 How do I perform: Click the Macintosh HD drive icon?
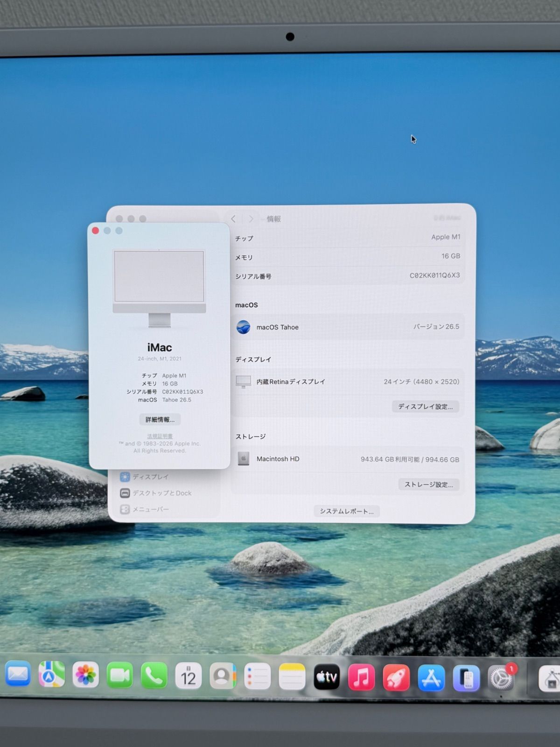point(243,459)
